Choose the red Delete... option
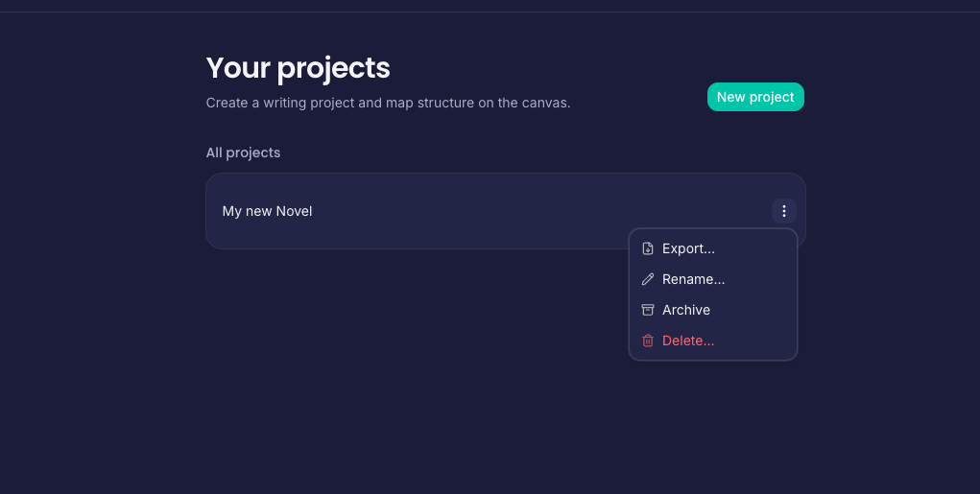This screenshot has height=494, width=980. click(688, 341)
